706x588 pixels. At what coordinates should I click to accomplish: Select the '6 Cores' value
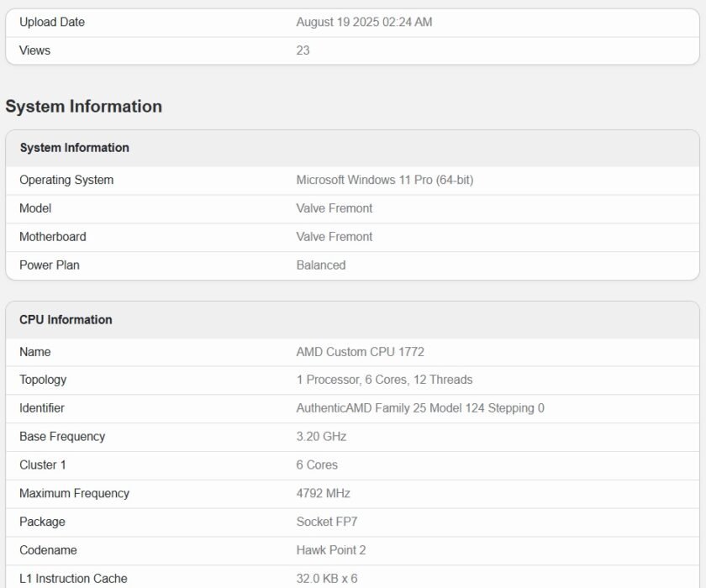pyautogui.click(x=317, y=465)
